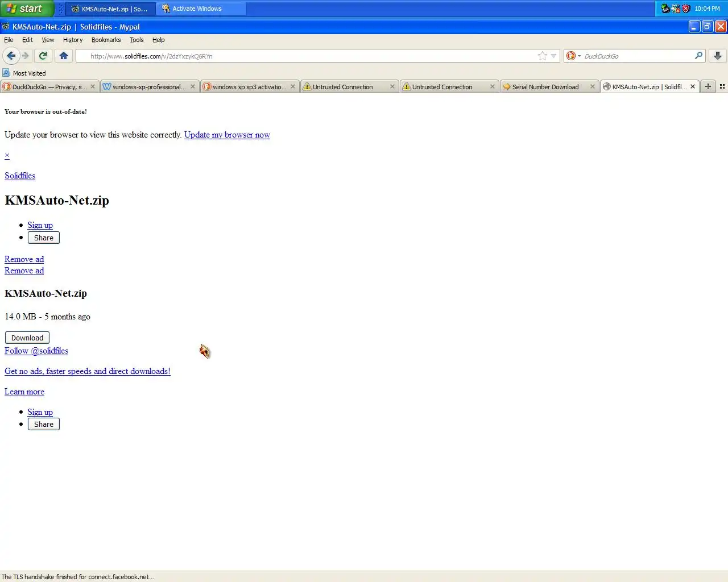Open the Bookmarks menu
The image size is (728, 582).
pyautogui.click(x=106, y=40)
